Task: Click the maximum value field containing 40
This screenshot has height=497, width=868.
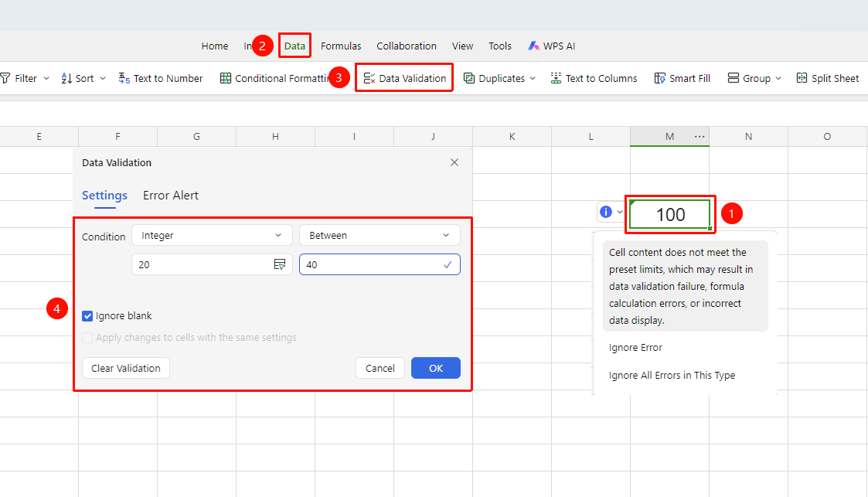Action: coord(380,264)
